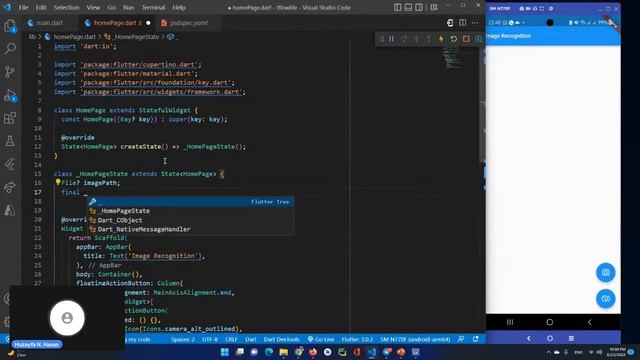Toggle bottom panel layout icon
640x360 pixels.
pos(408,7)
